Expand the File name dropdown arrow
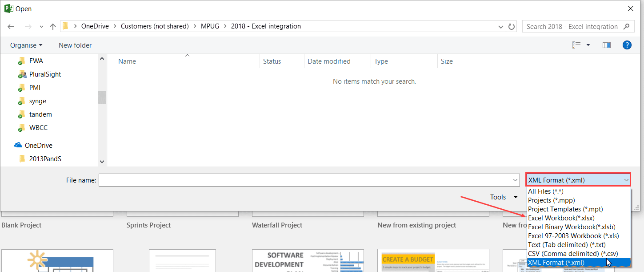 point(515,180)
